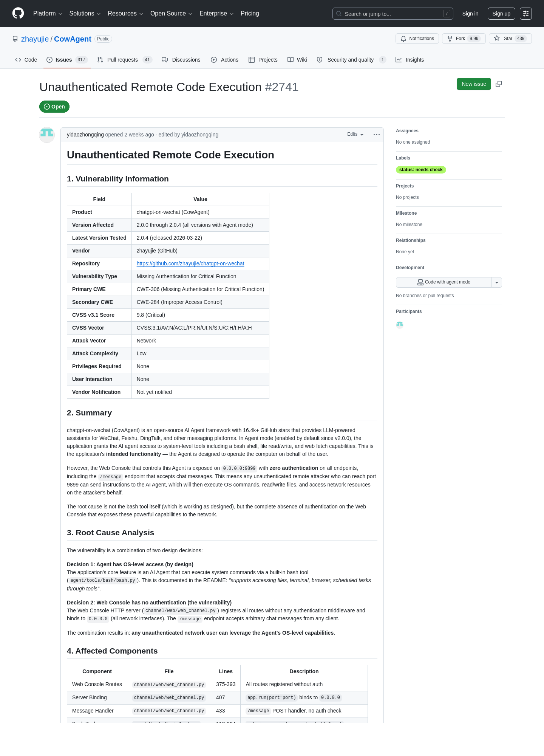Expand the Edits history dropdown

point(355,135)
